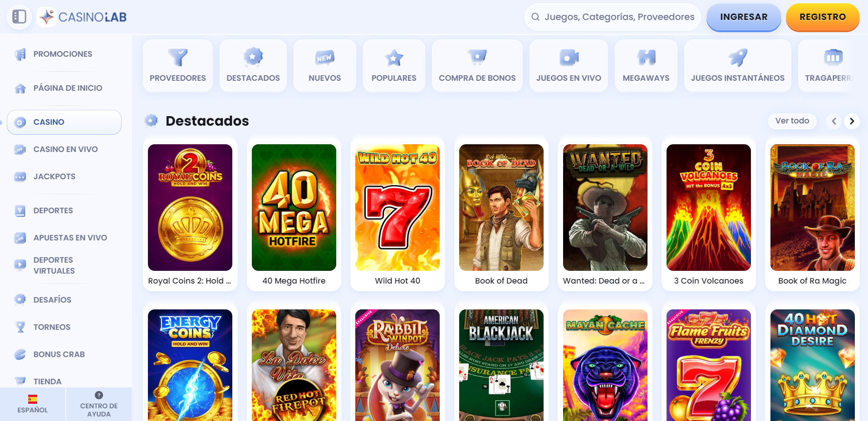Click the INGRESAR login button
The width and height of the screenshot is (868, 421).
click(744, 17)
